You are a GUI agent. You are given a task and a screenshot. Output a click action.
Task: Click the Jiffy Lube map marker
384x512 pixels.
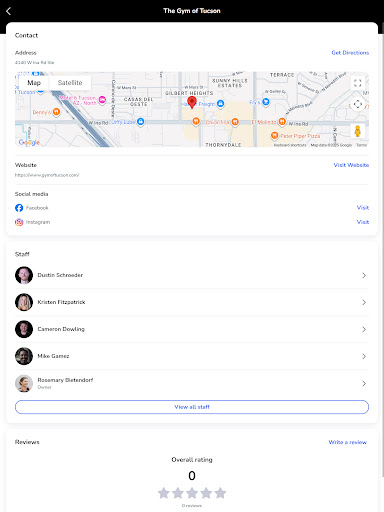coord(141,122)
